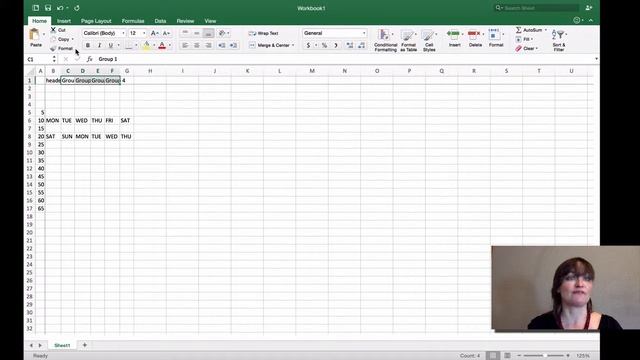
Task: Center cell text horizontally
Action: pos(197,45)
